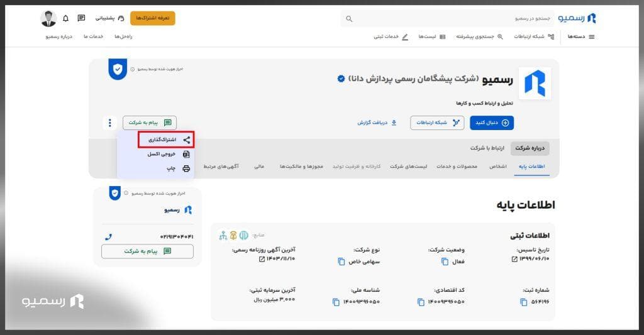Copy company type 'سهامی خاص' icon
Image resolution: width=644 pixels, height=335 pixels.
click(x=341, y=261)
